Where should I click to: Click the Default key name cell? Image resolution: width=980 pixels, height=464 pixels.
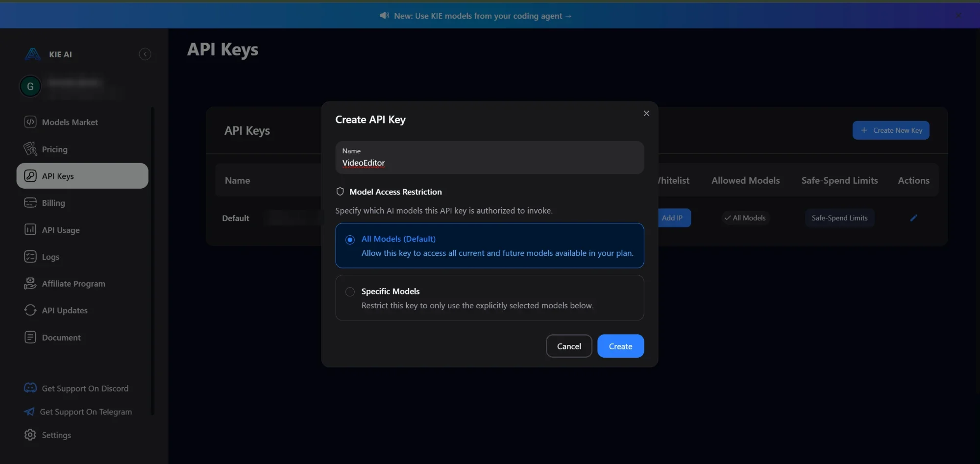[x=236, y=218]
